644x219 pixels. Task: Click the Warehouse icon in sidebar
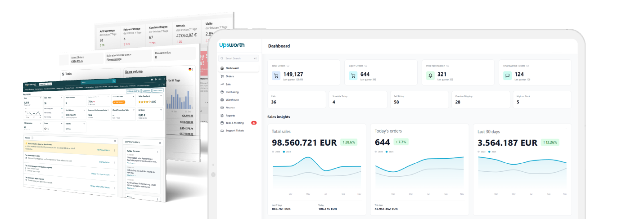[x=222, y=100]
